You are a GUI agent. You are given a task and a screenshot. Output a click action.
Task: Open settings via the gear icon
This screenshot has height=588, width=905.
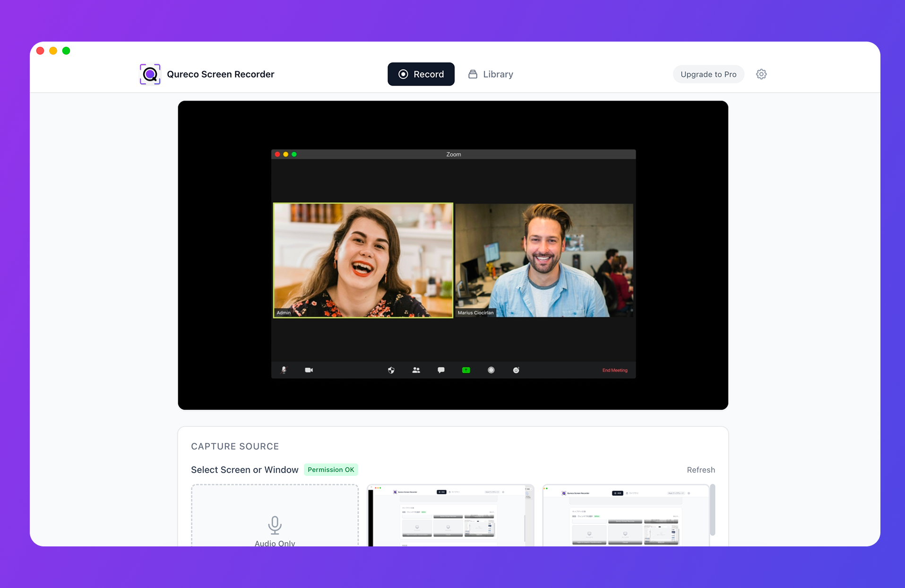(x=761, y=74)
